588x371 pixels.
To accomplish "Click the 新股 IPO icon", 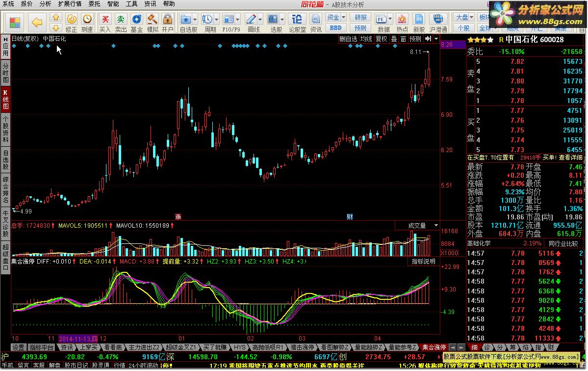I will [419, 19].
